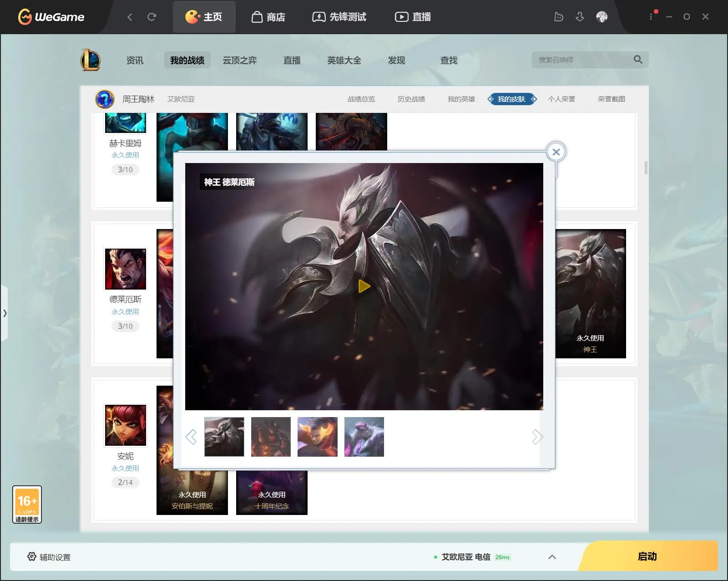Click the 2/14 count under 安妮

(x=125, y=482)
